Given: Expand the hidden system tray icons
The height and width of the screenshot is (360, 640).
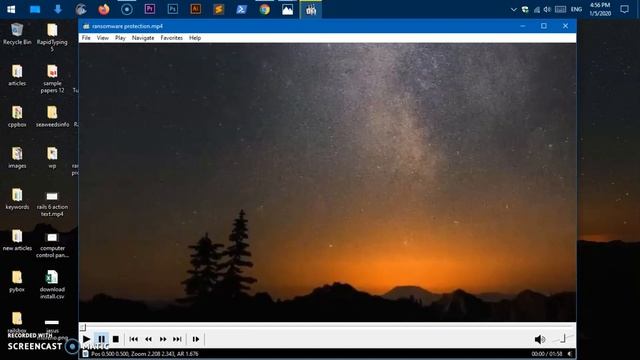Looking at the screenshot, I should (513, 10).
